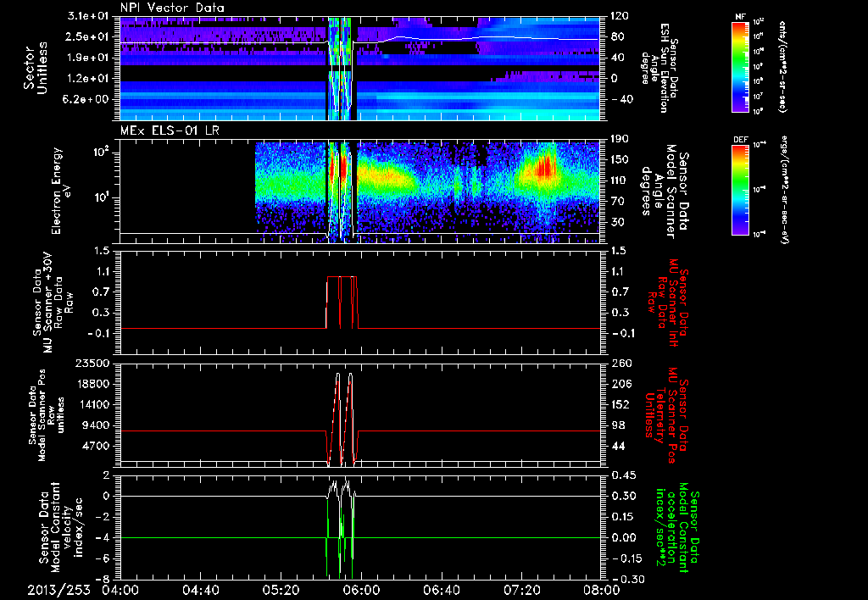
Task: Click the "18800" scanner position axis value
Action: click(x=93, y=384)
